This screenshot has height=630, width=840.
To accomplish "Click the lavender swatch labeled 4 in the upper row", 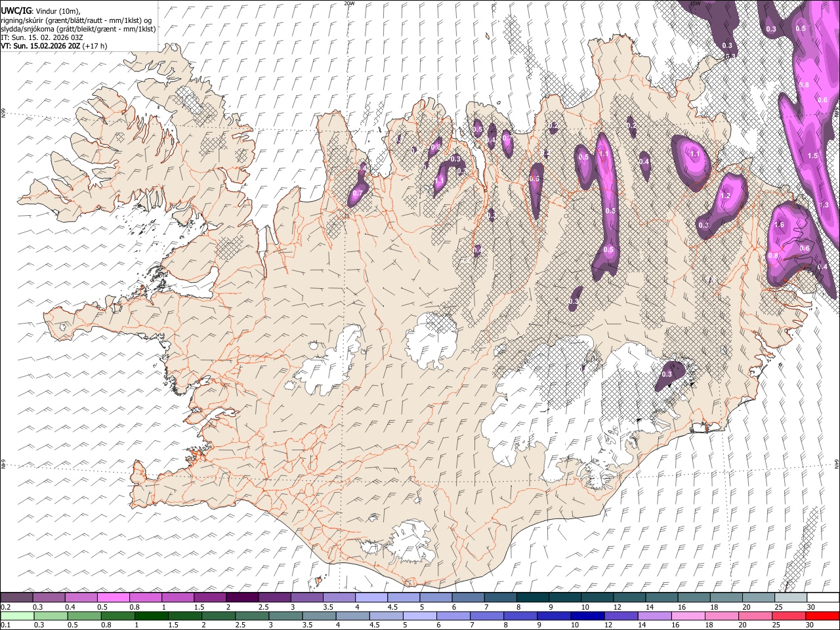I will tap(371, 597).
